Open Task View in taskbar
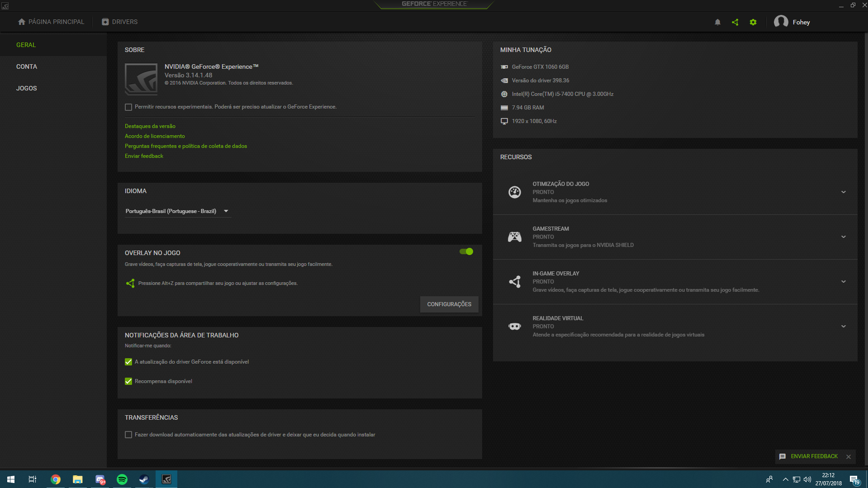The height and width of the screenshot is (488, 868). click(x=33, y=479)
